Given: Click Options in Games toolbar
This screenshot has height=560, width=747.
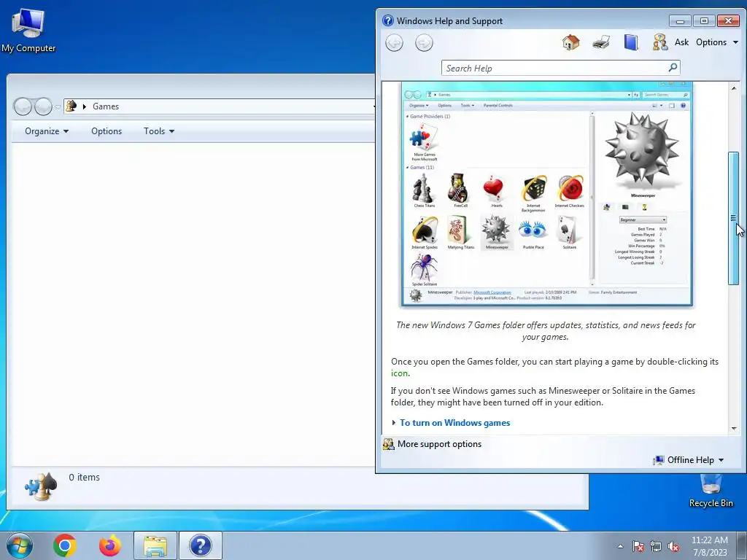Looking at the screenshot, I should tap(107, 131).
